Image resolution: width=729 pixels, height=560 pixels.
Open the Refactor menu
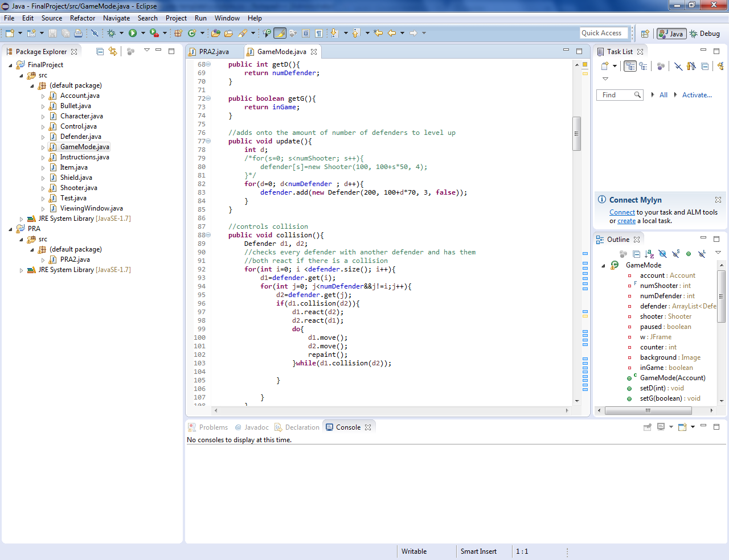tap(83, 18)
